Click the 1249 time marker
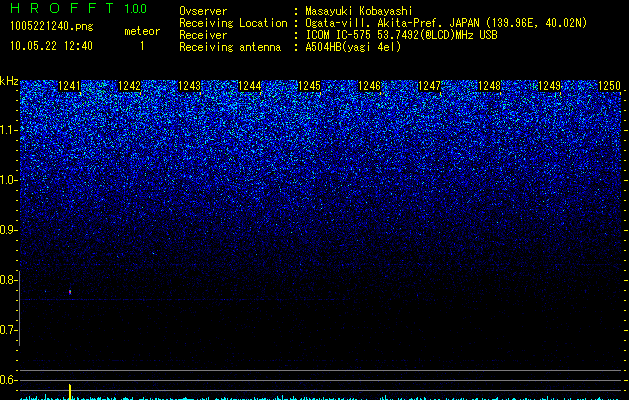The width and height of the screenshot is (629, 400). click(549, 86)
